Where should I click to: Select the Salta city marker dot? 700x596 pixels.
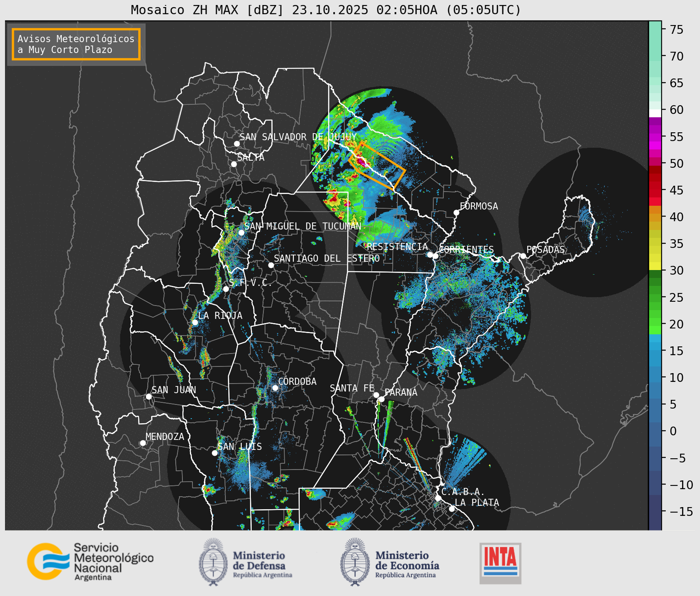234,164
